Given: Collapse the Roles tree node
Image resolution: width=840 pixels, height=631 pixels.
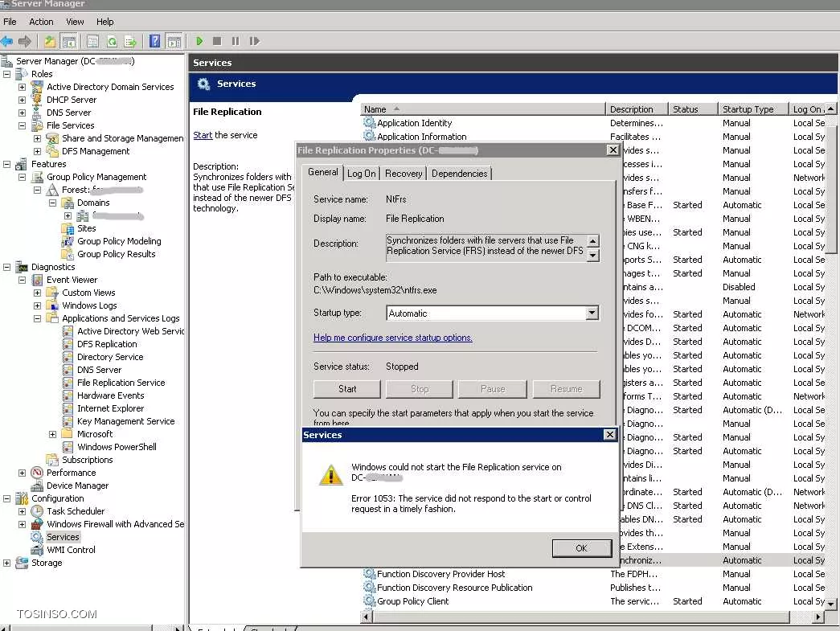Looking at the screenshot, I should coord(7,74).
